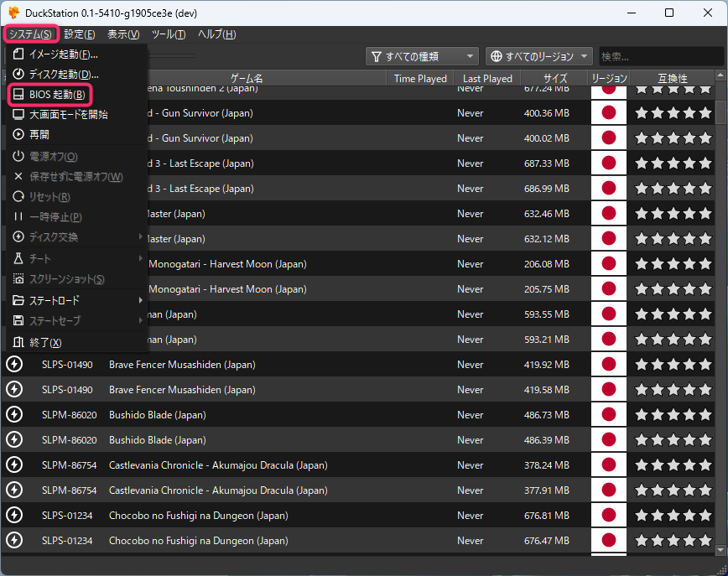
Task: Sort by the Last Played column header
Action: click(x=487, y=79)
